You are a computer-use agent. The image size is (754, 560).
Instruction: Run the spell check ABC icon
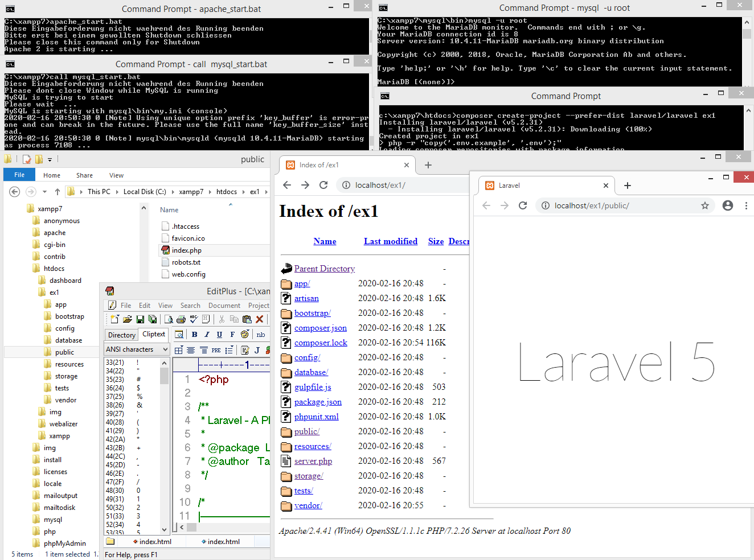194,319
